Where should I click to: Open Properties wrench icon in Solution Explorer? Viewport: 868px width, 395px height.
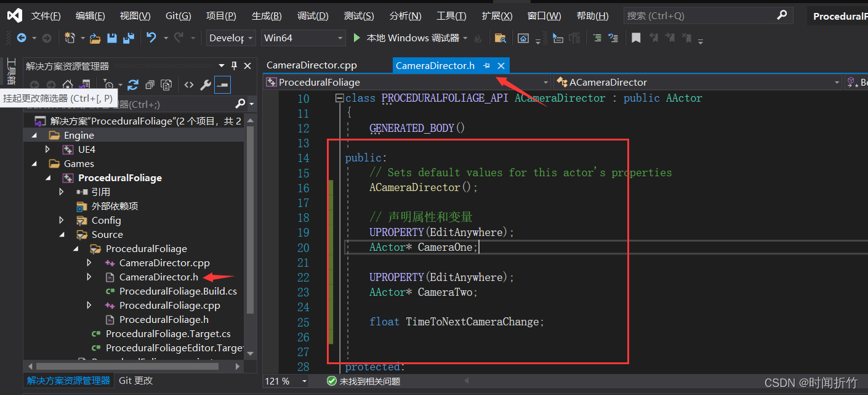206,84
